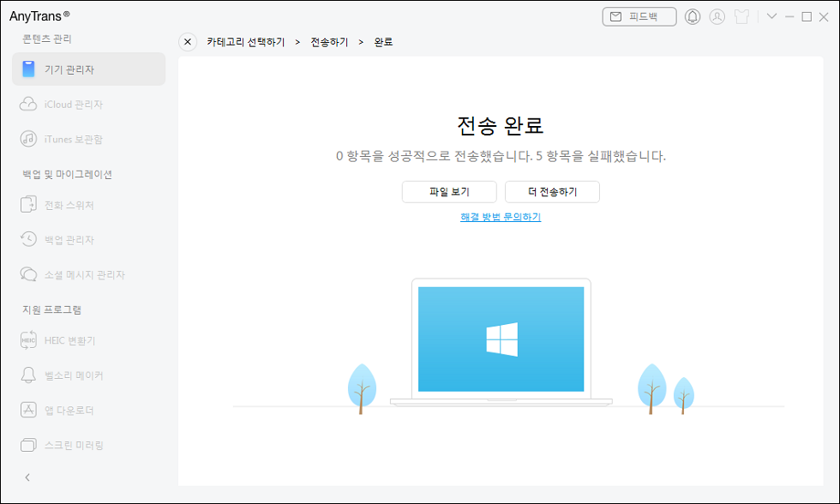Viewport: 840px width, 504px height.
Task: Open the title bar dropdown arrow menu
Action: pyautogui.click(x=771, y=16)
